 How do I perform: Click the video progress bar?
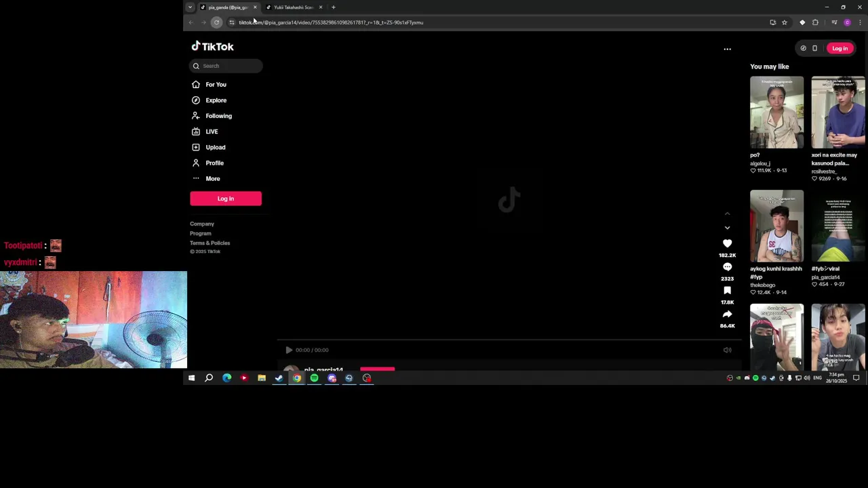coord(508,341)
